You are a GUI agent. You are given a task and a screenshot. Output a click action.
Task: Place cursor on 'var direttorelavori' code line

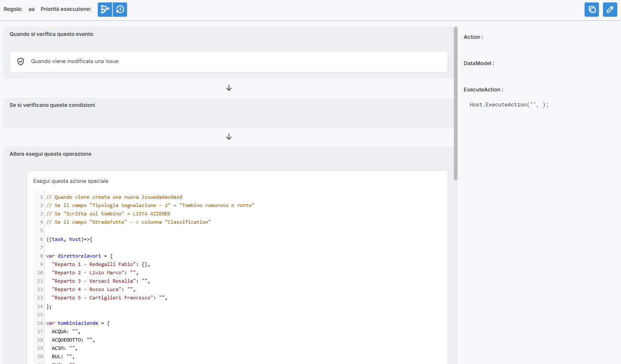[79, 256]
